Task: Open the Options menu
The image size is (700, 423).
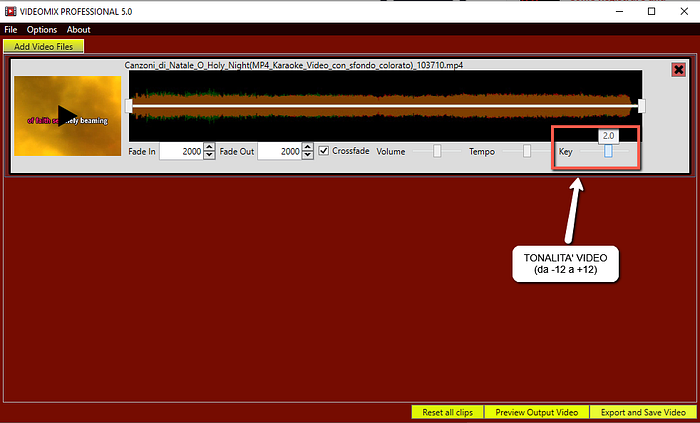Action: tap(42, 29)
